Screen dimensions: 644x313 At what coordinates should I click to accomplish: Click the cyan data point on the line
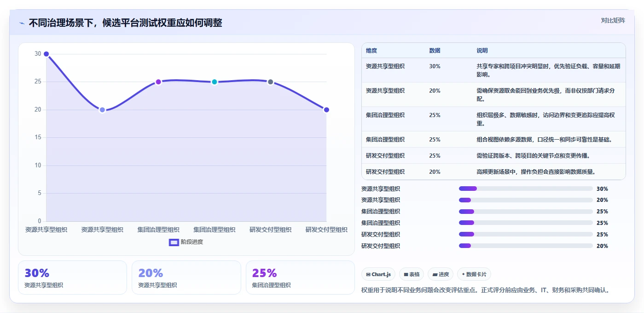point(215,82)
